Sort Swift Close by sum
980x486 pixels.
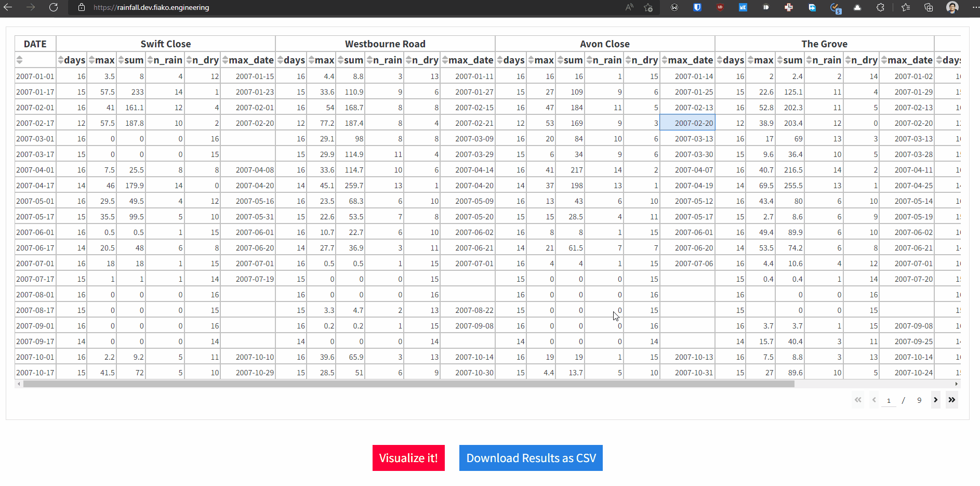click(x=121, y=60)
